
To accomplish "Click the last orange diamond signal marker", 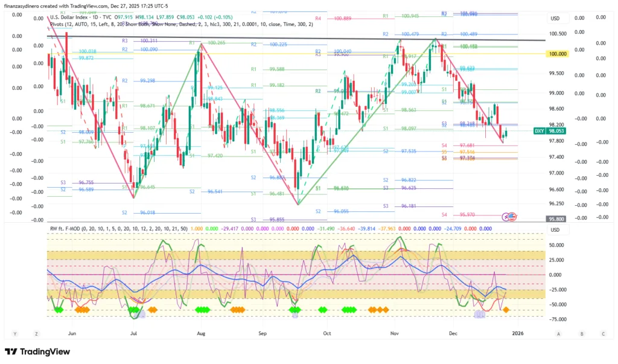I will click(506, 310).
